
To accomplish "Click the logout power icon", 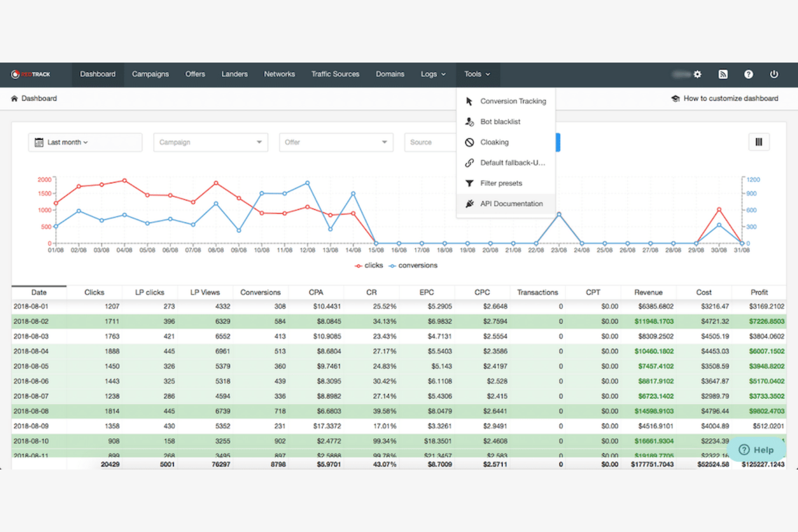I will point(774,74).
